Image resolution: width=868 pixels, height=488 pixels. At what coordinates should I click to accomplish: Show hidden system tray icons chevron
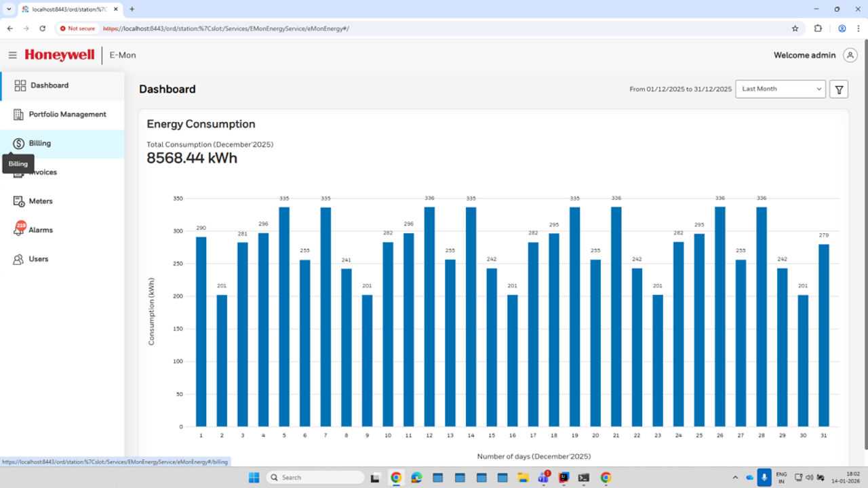(736, 477)
